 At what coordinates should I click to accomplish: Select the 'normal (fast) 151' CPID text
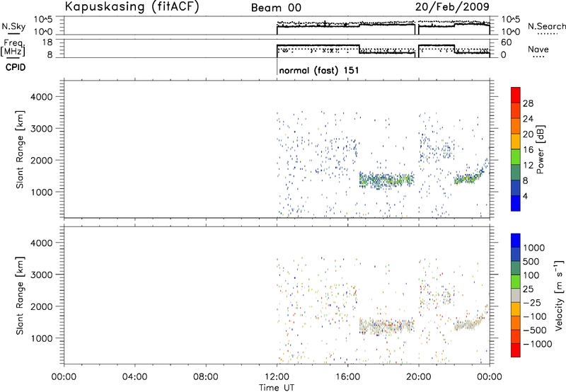(x=319, y=70)
